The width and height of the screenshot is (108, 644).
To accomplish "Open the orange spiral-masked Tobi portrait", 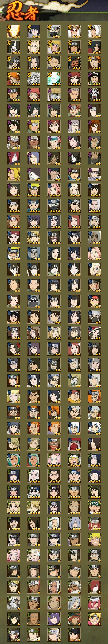I will point(74,63).
